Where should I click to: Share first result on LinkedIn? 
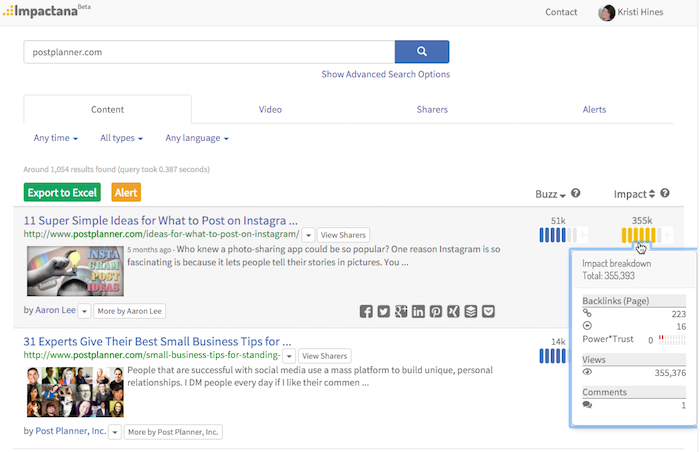tap(418, 311)
